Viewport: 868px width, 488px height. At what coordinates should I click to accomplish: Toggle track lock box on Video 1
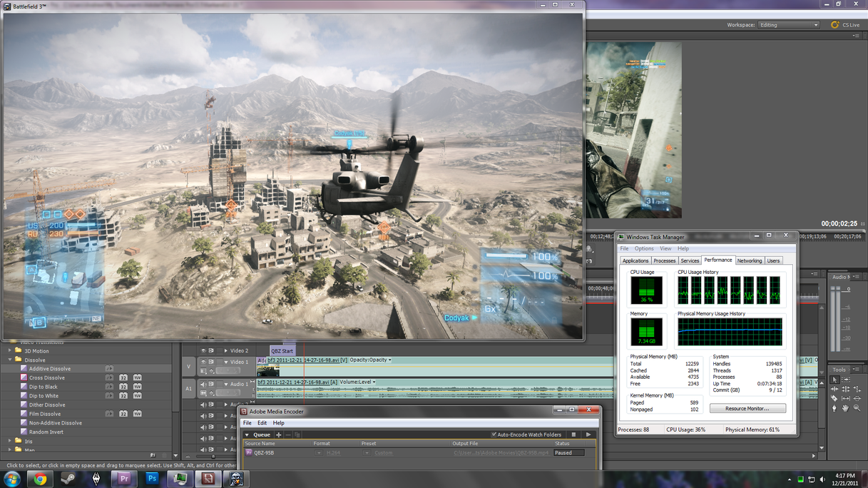[219, 362]
